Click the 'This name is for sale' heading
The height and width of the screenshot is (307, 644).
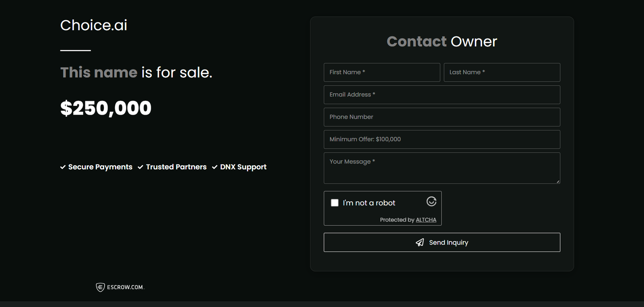[136, 72]
